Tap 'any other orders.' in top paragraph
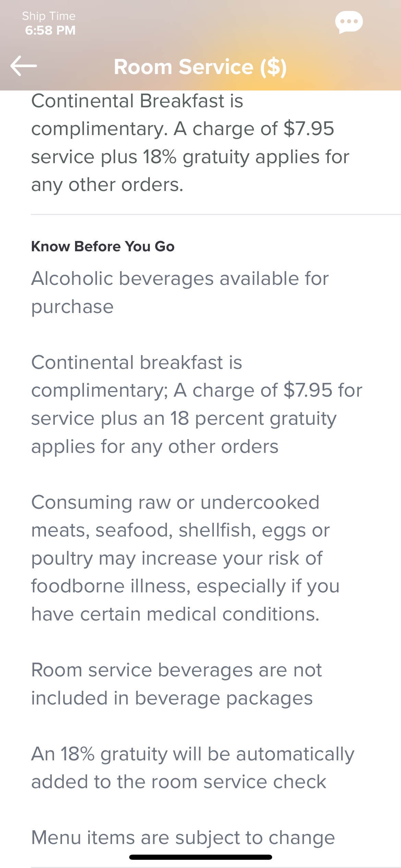The image size is (401, 868). [x=107, y=185]
